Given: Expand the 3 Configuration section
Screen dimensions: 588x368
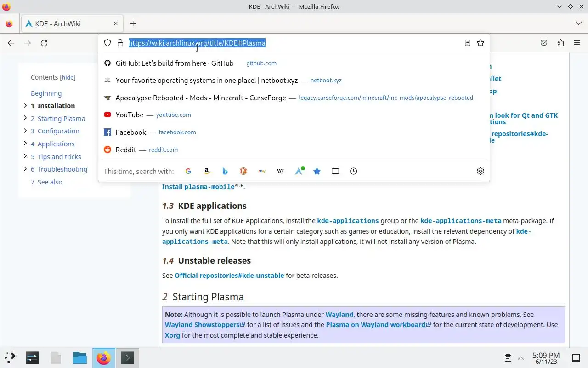Looking at the screenshot, I should (25, 131).
